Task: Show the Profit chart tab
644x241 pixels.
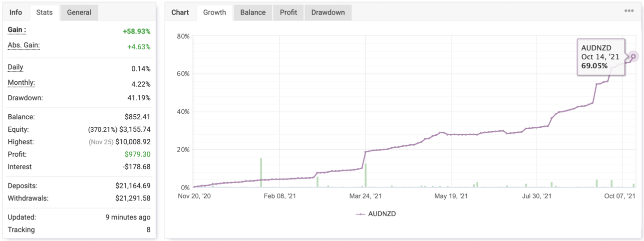Action: point(289,12)
